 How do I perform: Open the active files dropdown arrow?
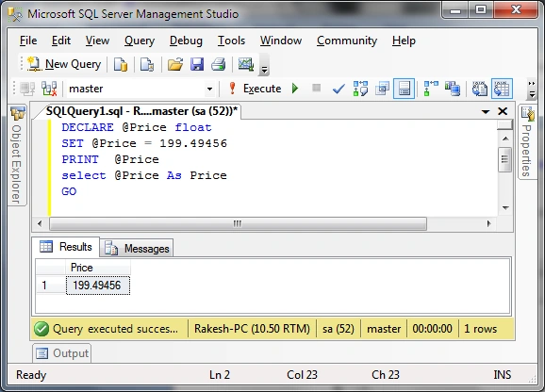pos(486,111)
